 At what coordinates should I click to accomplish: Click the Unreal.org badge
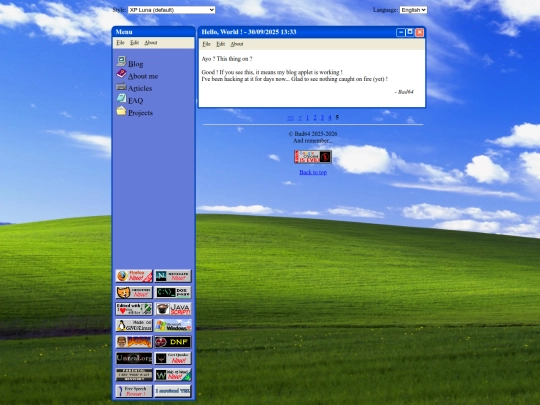coord(134,359)
